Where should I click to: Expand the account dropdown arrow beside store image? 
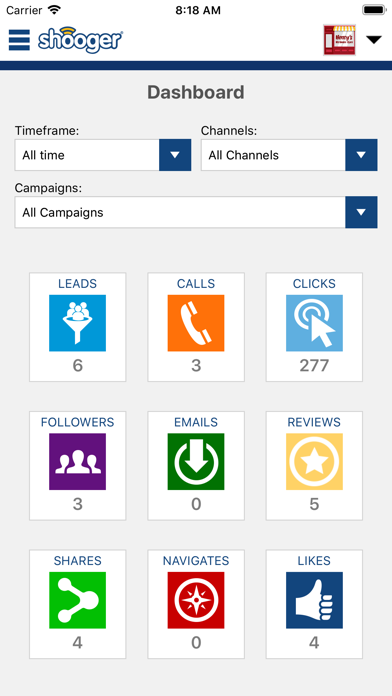374,40
